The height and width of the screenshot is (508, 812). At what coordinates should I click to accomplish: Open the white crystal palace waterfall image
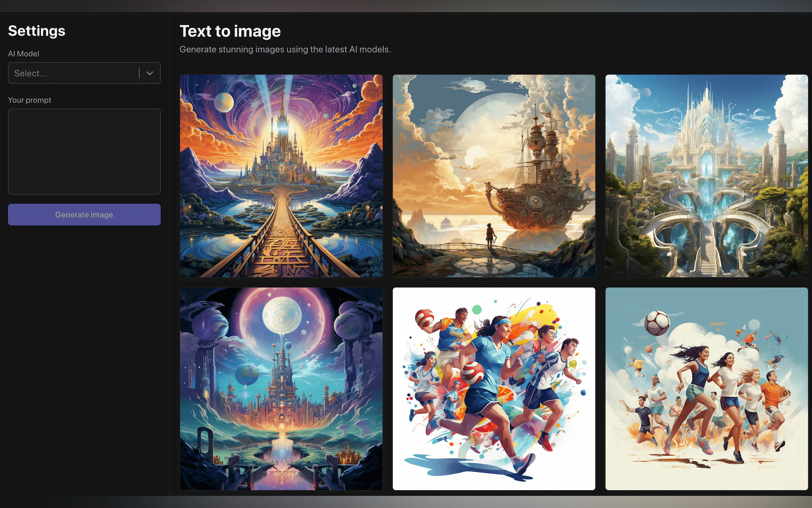click(x=706, y=176)
